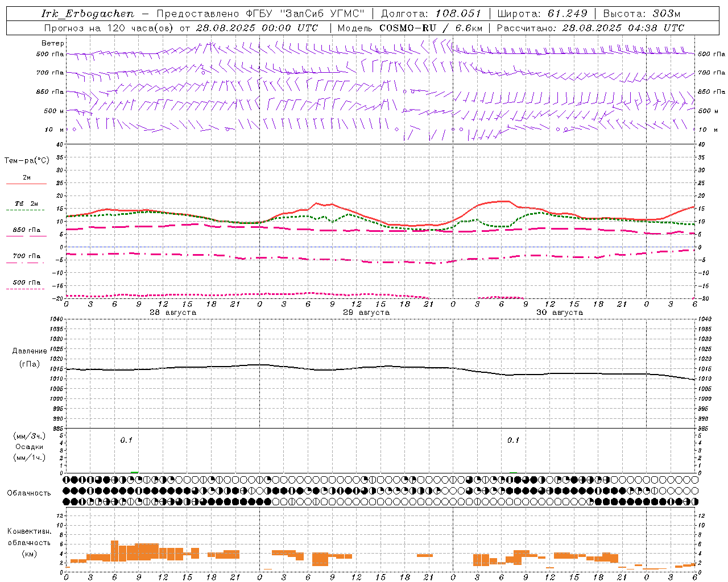
Task: Click the calculation time 28.08.2025 04:38 UTC
Action: pyautogui.click(x=623, y=28)
